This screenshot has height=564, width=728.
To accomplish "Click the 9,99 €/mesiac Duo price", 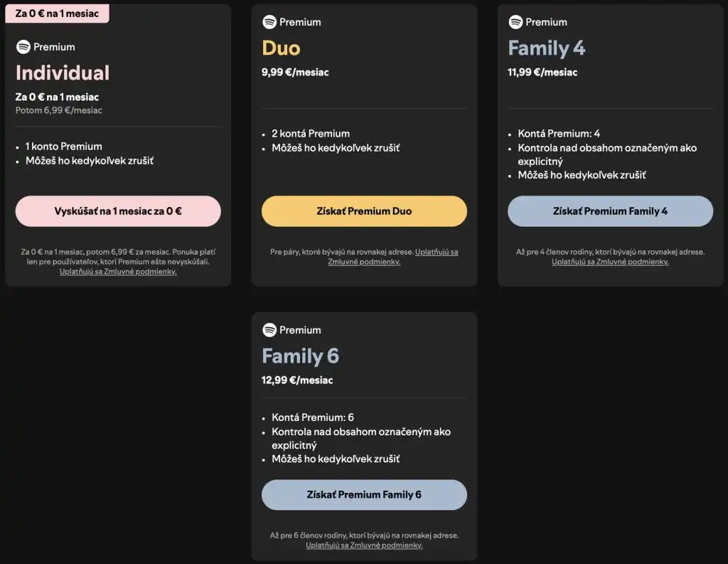I will (x=295, y=73).
